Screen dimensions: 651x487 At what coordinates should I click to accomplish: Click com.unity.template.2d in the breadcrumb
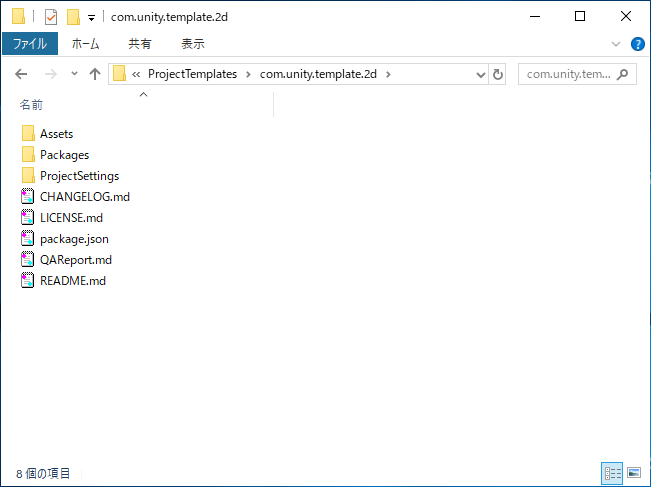coord(318,74)
